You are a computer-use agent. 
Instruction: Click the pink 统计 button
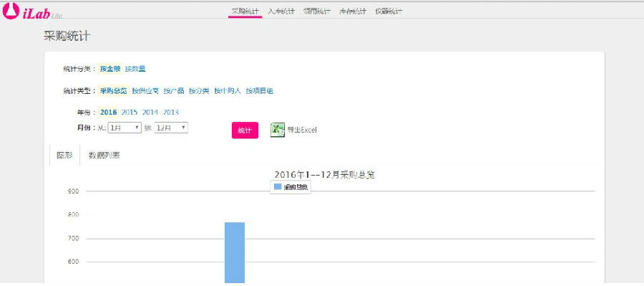245,130
